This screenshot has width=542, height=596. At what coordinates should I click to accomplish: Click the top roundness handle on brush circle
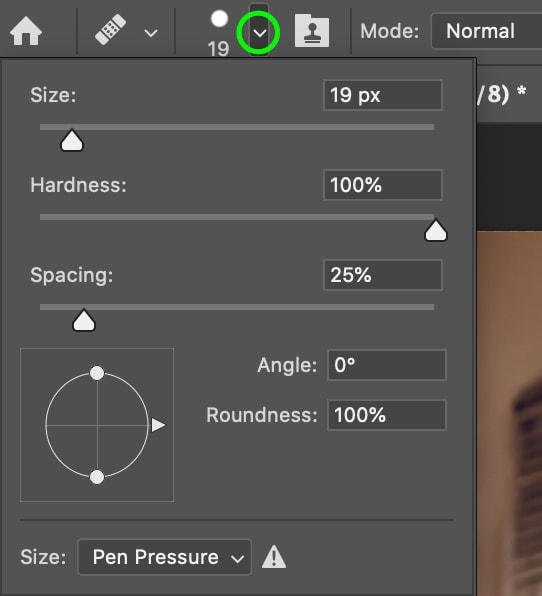[97, 373]
